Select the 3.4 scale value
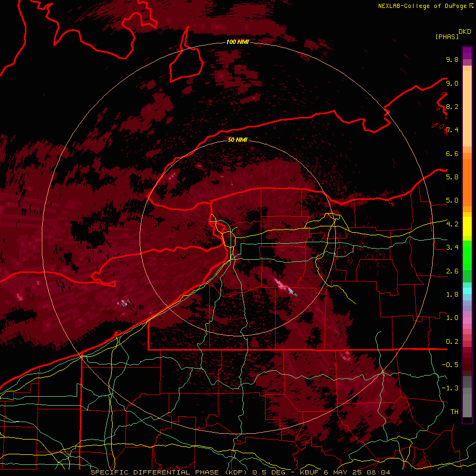Screen dimensions: 476x476 click(452, 248)
